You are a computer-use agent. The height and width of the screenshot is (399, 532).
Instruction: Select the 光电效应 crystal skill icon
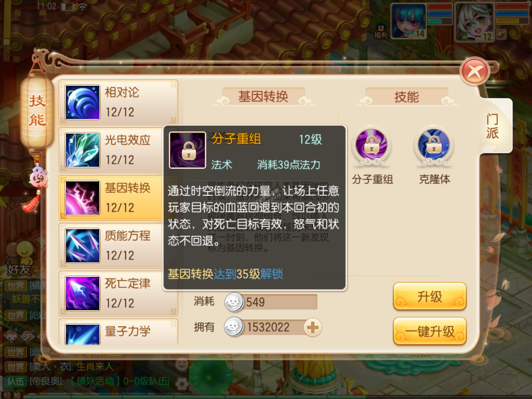83,150
